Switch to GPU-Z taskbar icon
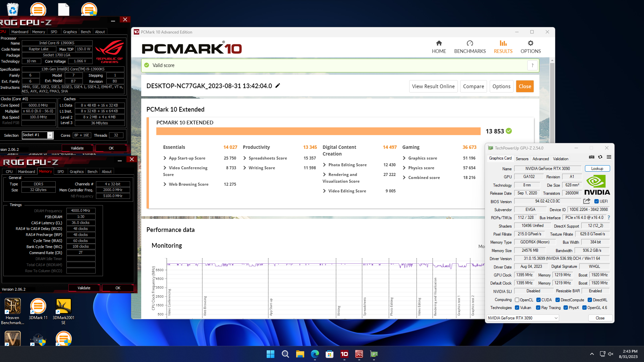 (x=374, y=354)
